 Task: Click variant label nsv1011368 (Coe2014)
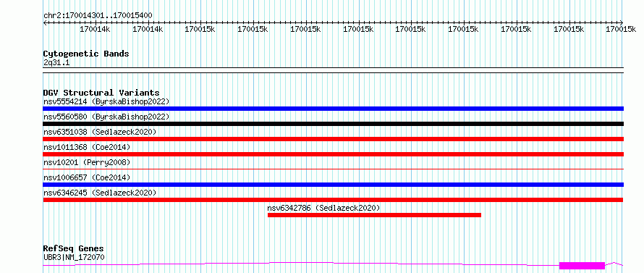[x=87, y=147]
